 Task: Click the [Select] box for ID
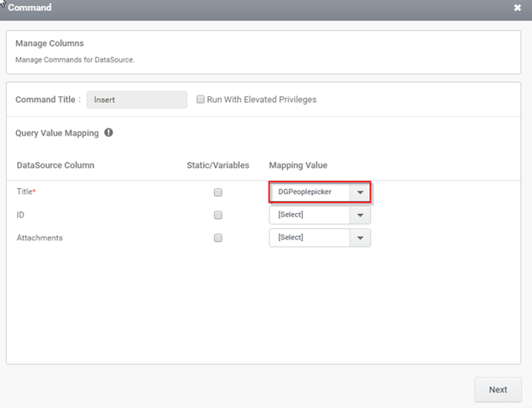click(309, 215)
